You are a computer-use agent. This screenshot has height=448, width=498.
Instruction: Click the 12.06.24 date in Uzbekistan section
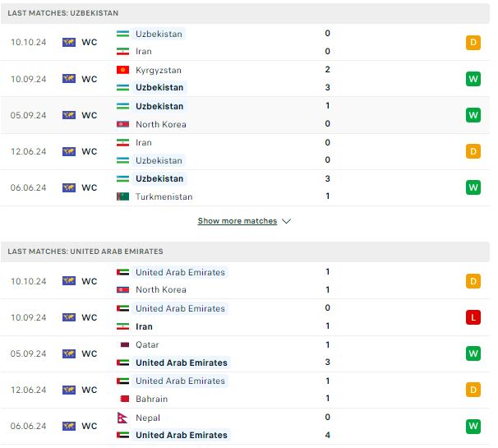[28, 151]
